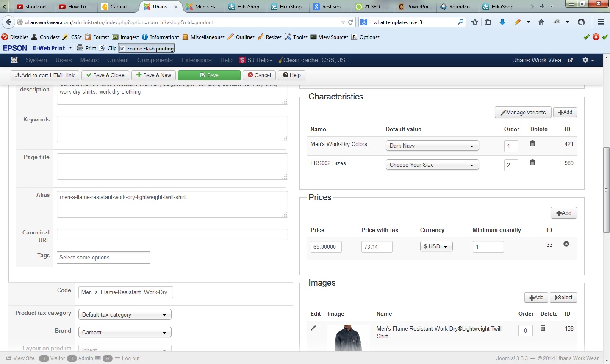This screenshot has width=610, height=364.
Task: Click Save & Close button
Action: pyautogui.click(x=105, y=75)
